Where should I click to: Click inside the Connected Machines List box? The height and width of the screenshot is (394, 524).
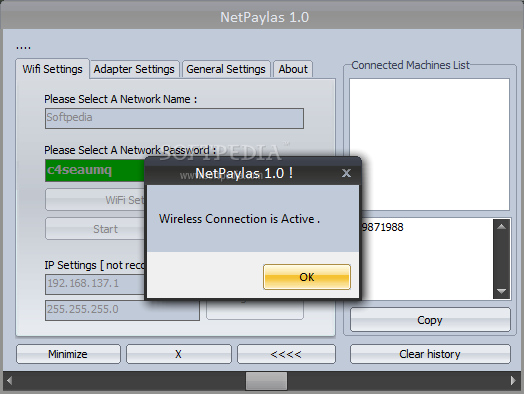click(429, 144)
